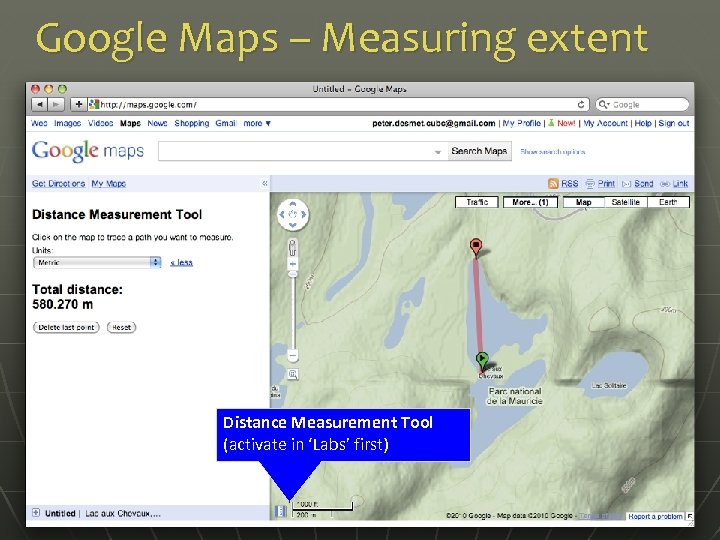Open the More... (1) layers dropdown
This screenshot has height=540, width=720.
tap(530, 202)
